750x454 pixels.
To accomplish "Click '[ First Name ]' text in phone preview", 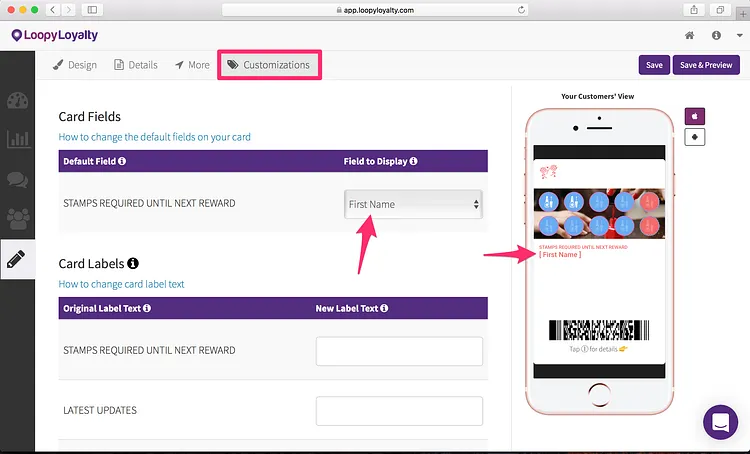I will point(560,255).
